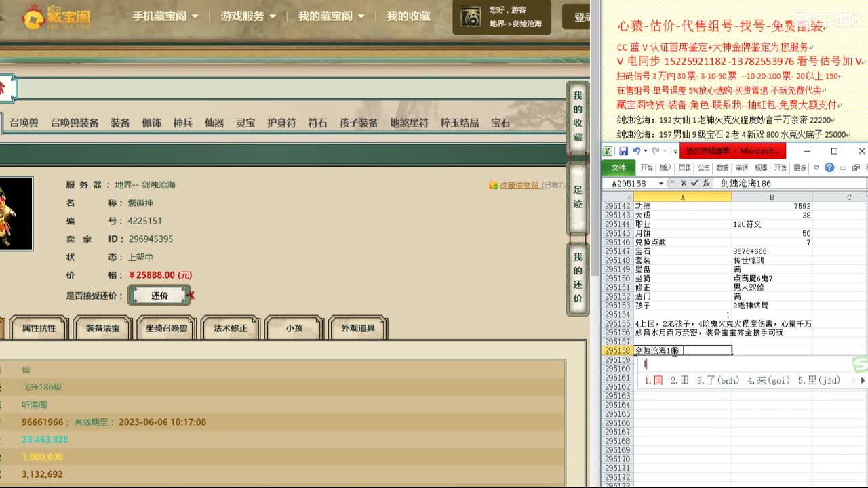Image resolution: width=868 pixels, height=488 pixels.
Task: Cancel cell entry with the X icon
Action: coord(684,182)
